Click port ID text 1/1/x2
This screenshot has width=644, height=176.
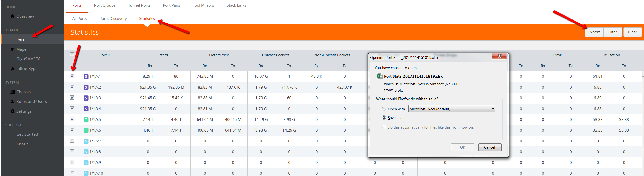point(95,87)
